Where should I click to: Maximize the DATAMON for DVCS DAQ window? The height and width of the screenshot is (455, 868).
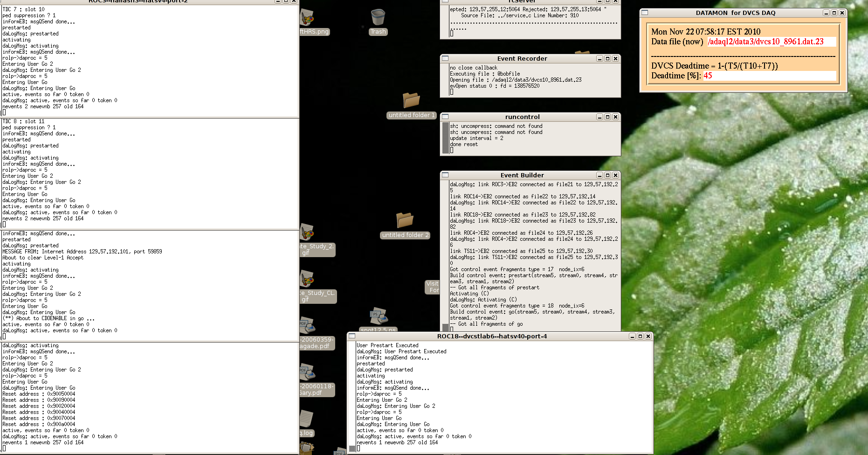[x=834, y=13]
